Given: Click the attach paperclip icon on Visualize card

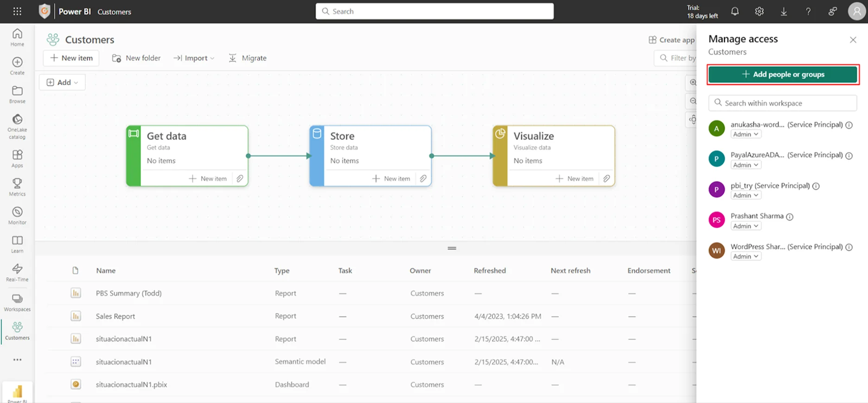Looking at the screenshot, I should pos(606,178).
